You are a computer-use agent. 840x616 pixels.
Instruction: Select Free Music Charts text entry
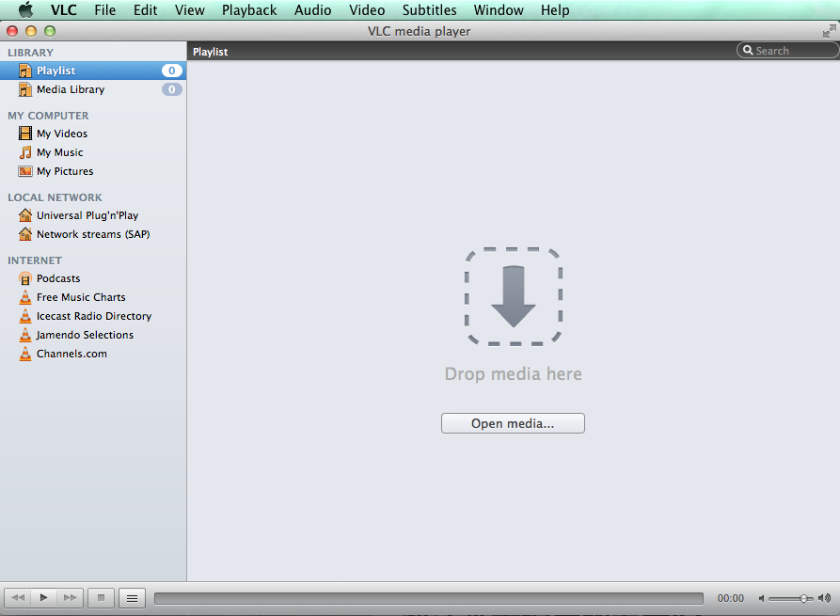(81, 297)
